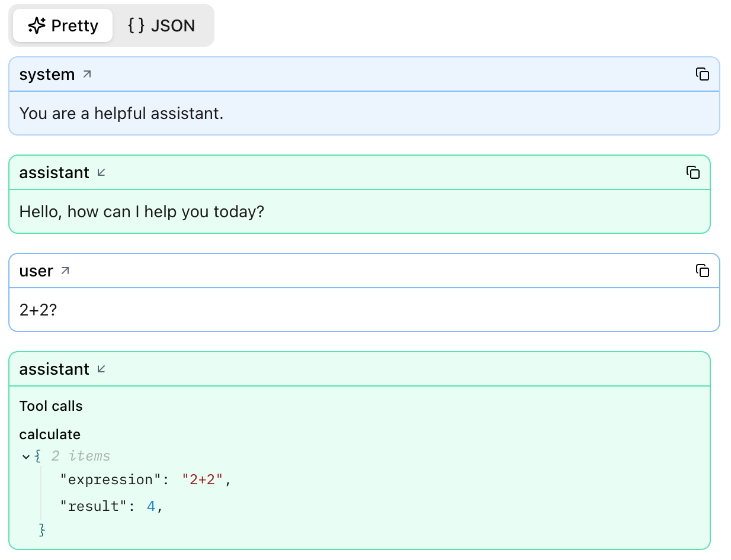Click the outgoing arrow beside system label
The height and width of the screenshot is (560, 731).
click(87, 74)
